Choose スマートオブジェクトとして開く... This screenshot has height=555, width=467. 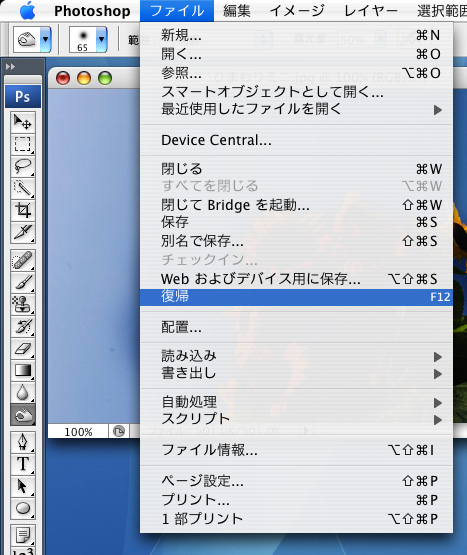(296, 92)
